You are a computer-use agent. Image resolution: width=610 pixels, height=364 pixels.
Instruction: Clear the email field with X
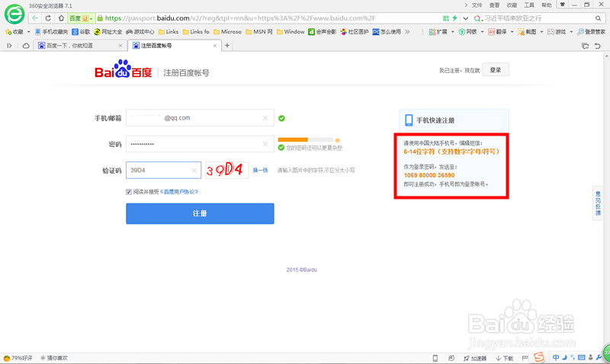point(265,118)
